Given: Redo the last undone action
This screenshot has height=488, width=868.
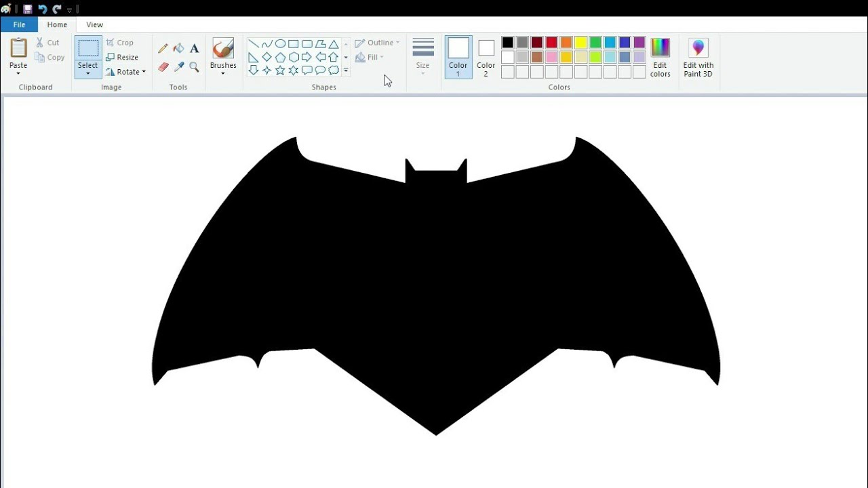Looking at the screenshot, I should pyautogui.click(x=57, y=9).
